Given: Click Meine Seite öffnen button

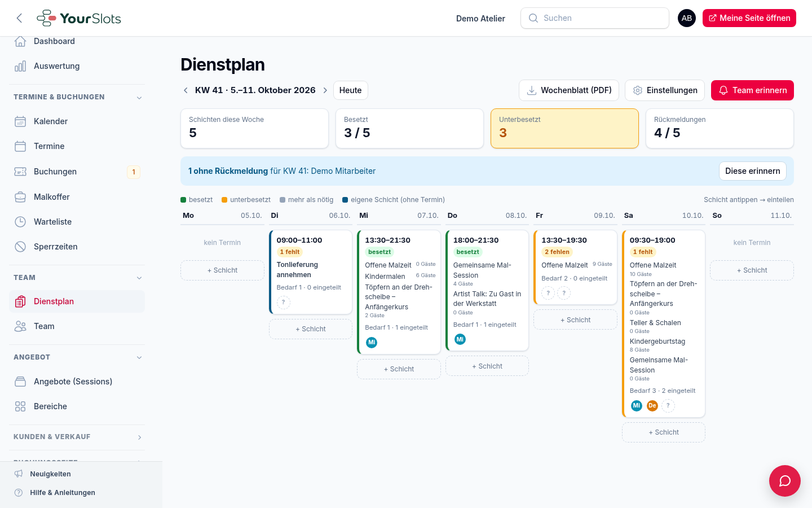Looking at the screenshot, I should (x=749, y=18).
